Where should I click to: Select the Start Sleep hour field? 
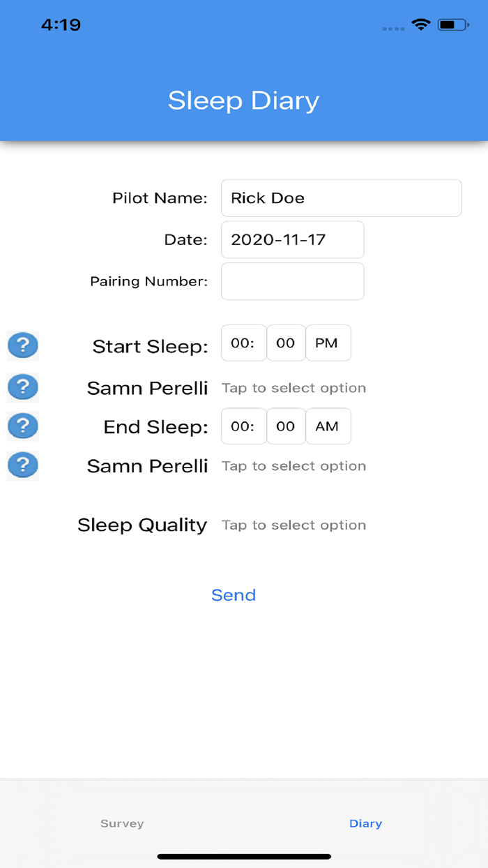click(243, 343)
